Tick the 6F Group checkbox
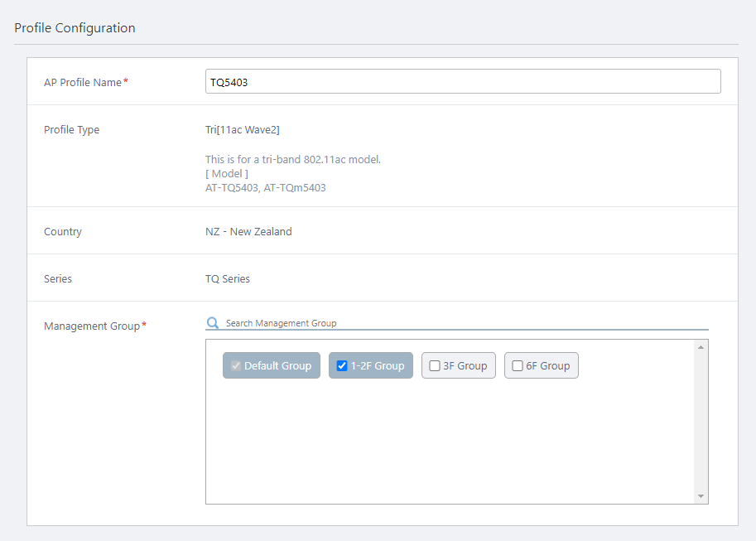This screenshot has height=541, width=756. [x=518, y=366]
